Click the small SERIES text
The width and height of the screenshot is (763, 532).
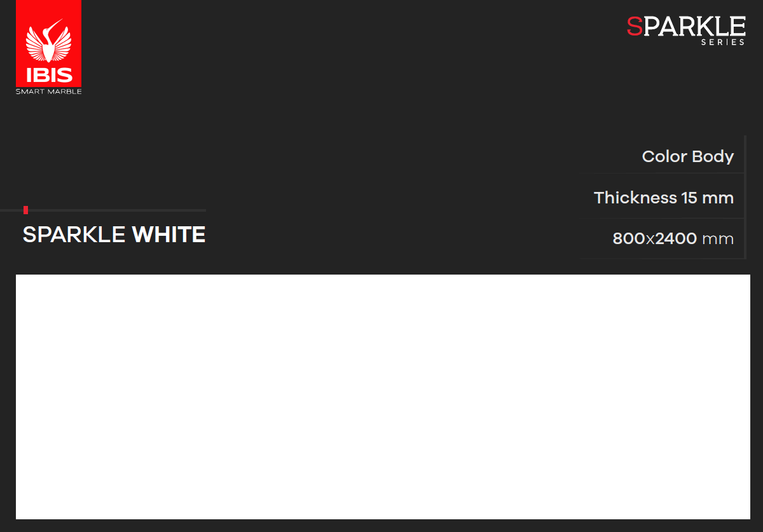pos(723,42)
